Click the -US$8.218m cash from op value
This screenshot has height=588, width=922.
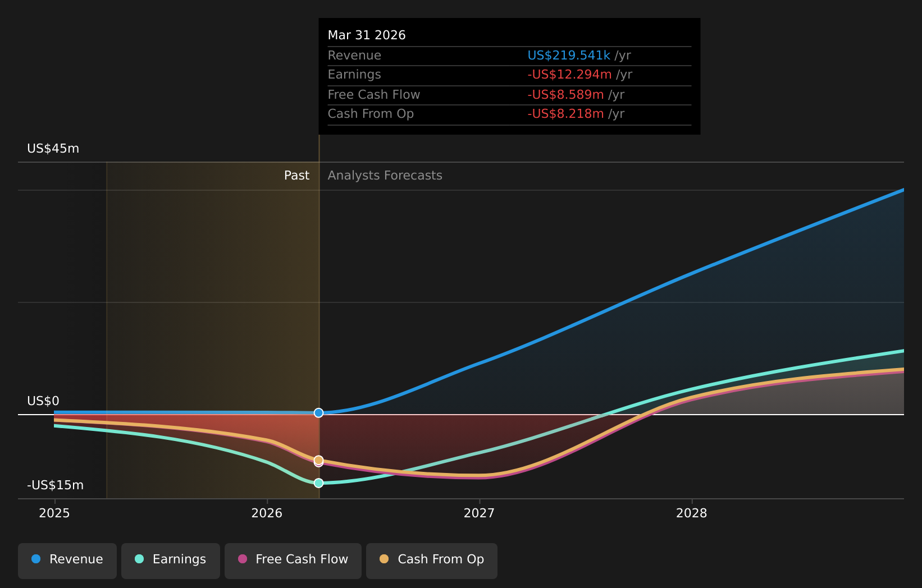[x=565, y=114]
